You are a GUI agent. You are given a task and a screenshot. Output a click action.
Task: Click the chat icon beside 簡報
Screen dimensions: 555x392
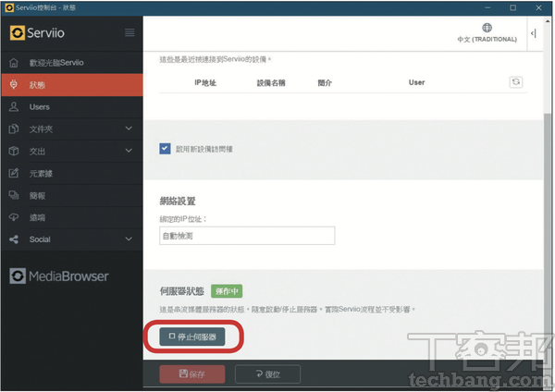[14, 195]
